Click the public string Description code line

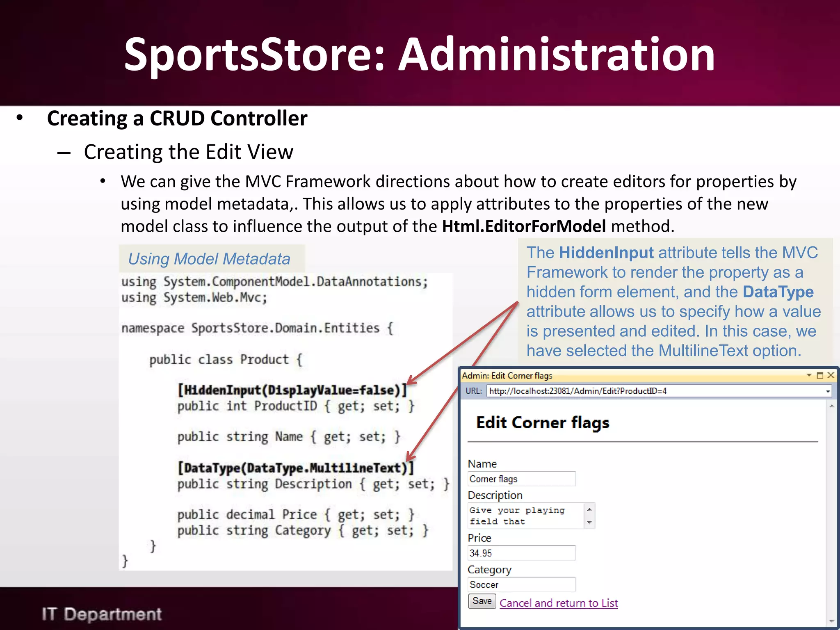tap(313, 484)
